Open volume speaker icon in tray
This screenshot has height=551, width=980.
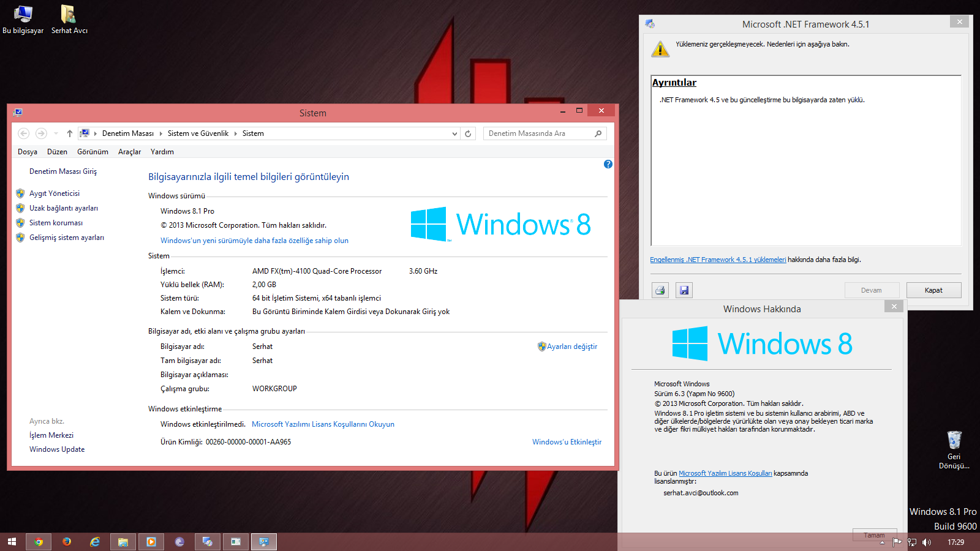point(926,542)
